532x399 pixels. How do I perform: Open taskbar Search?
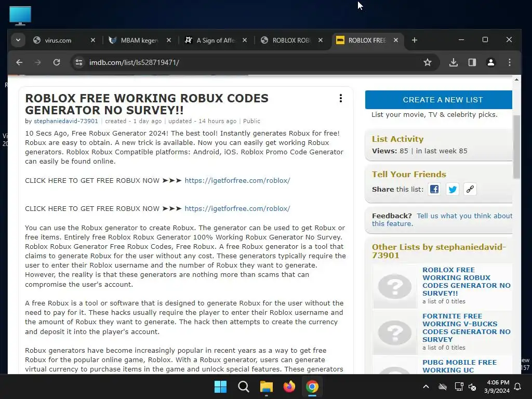(243, 387)
